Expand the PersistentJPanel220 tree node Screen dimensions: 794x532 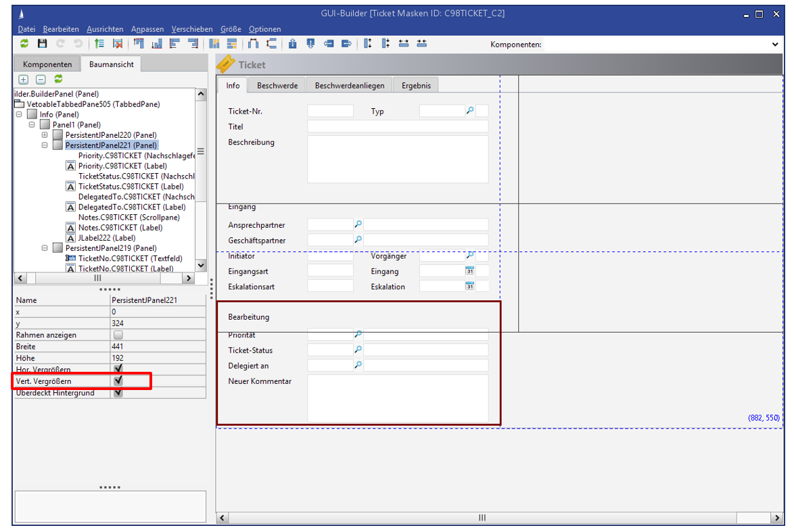tap(45, 135)
